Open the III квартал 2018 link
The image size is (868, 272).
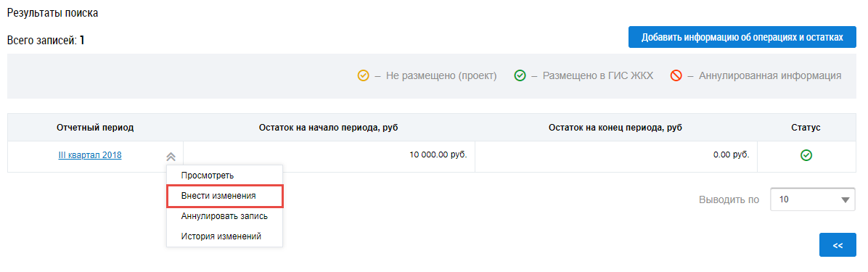[x=90, y=155]
